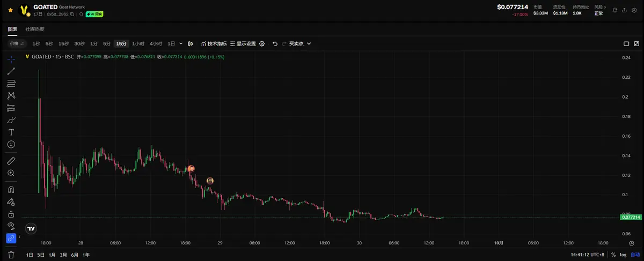The image size is (644, 261).
Task: Set range to 1月
Action: pos(52,255)
